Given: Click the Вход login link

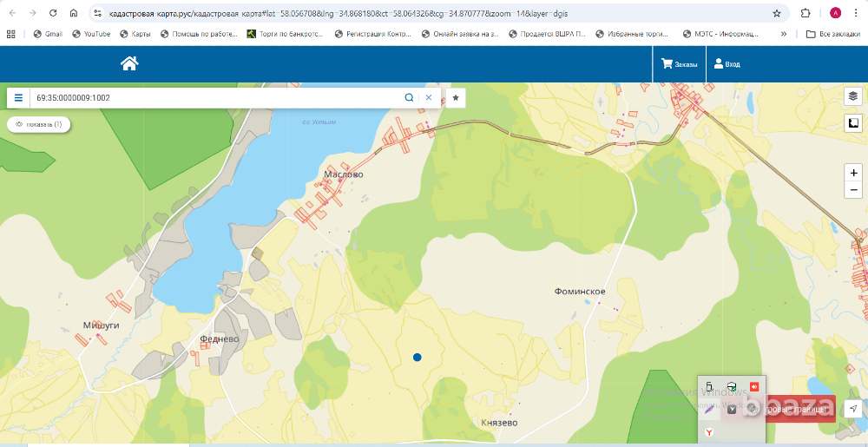Looking at the screenshot, I should point(727,63).
